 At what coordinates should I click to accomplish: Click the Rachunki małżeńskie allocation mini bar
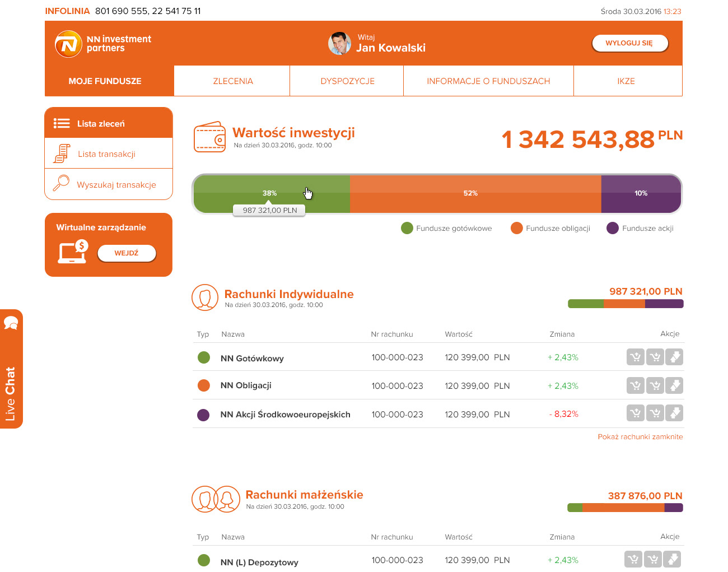[625, 508]
